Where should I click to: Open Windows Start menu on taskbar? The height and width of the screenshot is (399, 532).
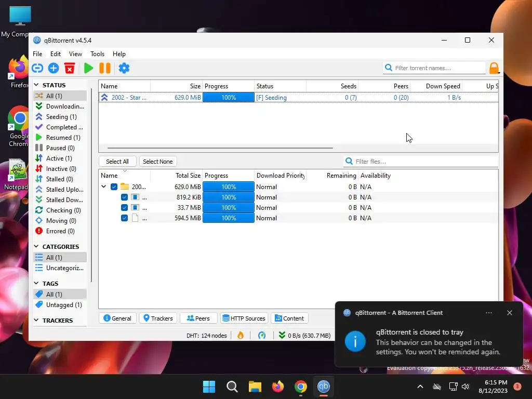click(x=209, y=387)
